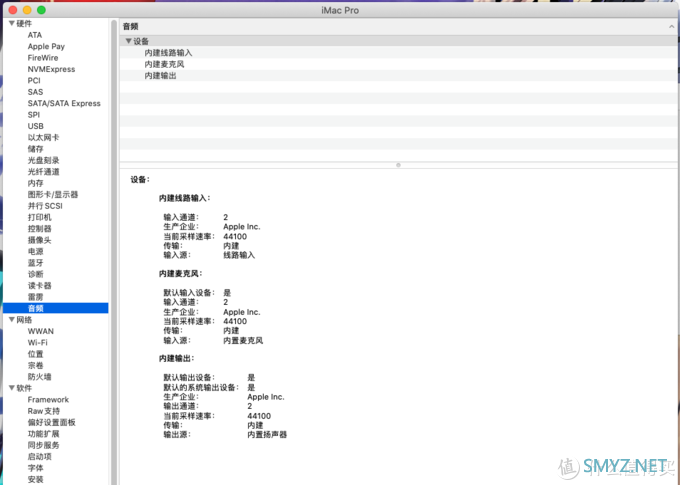The height and width of the screenshot is (485, 680).
Task: Open the FireWire hardware entry
Action: (x=42, y=58)
